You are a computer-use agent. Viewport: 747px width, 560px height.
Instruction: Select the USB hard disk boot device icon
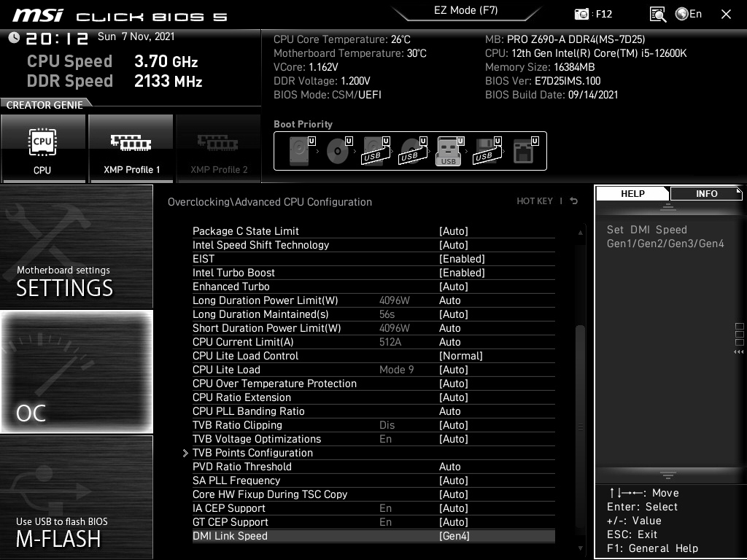click(x=376, y=151)
